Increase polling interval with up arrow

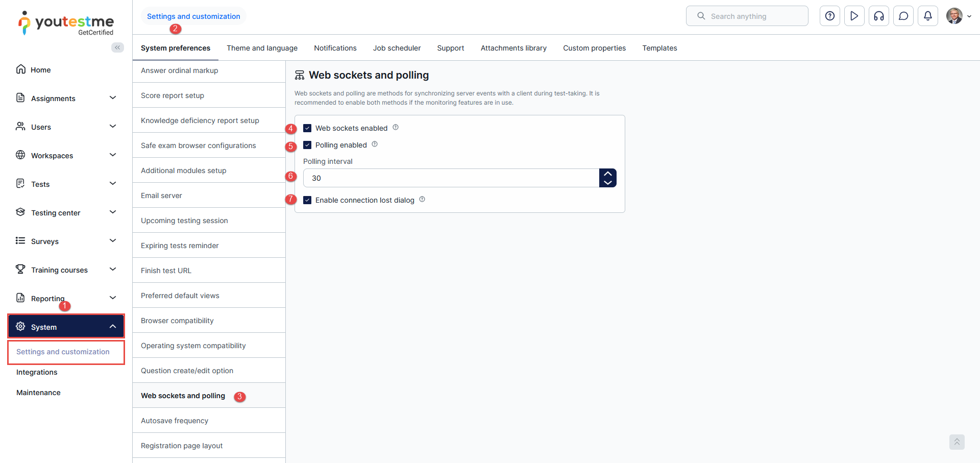pos(608,174)
